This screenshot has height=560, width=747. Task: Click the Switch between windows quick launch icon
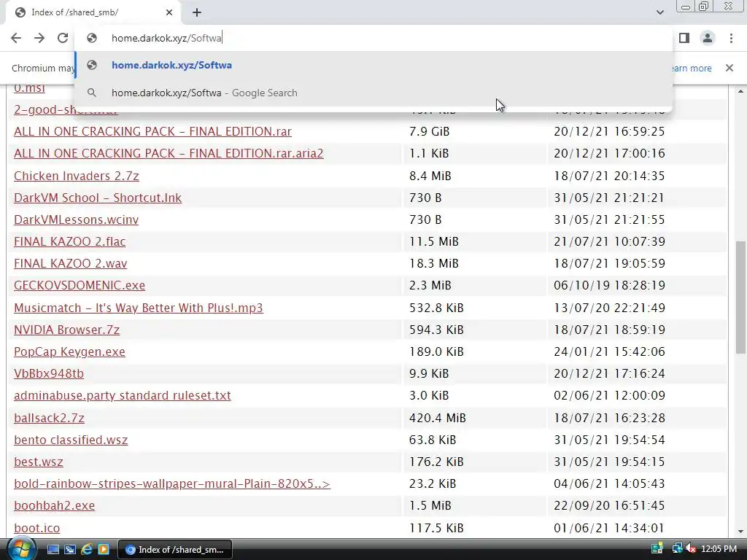point(70,550)
